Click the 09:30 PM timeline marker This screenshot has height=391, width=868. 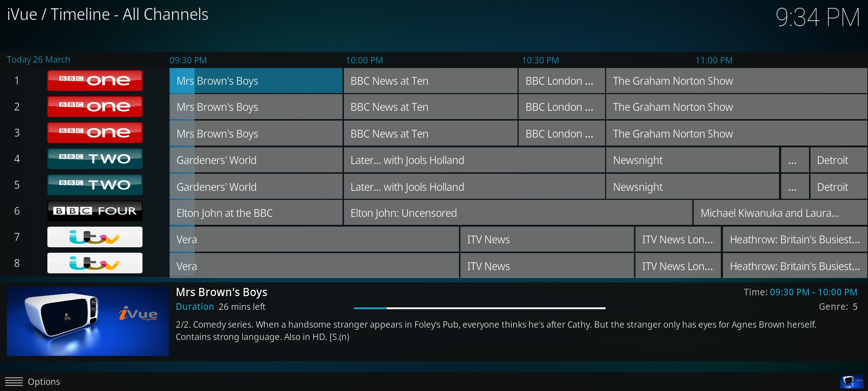coord(188,60)
